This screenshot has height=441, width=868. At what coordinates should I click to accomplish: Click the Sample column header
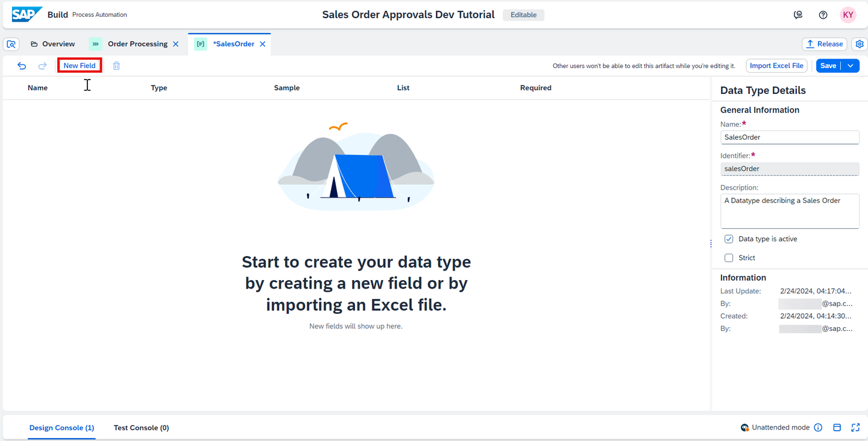287,88
